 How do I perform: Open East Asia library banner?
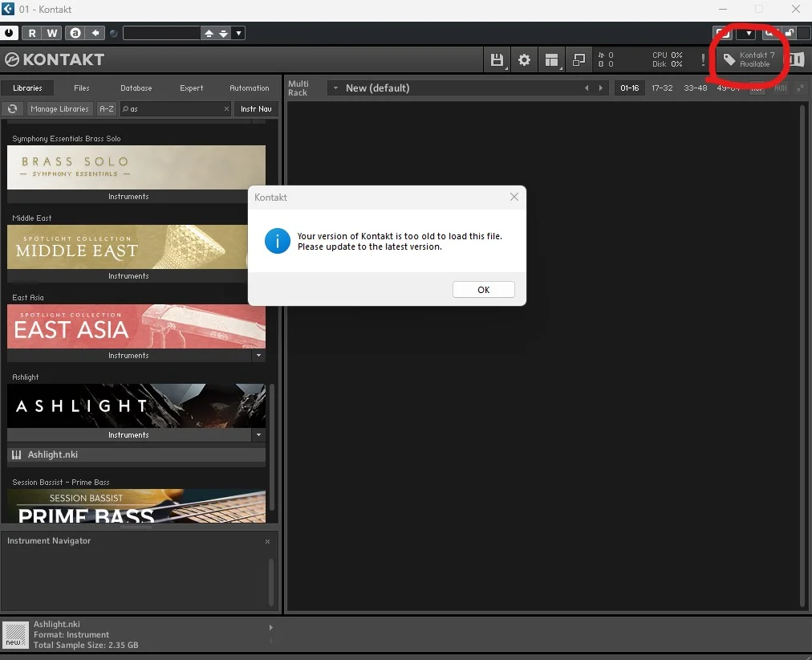(x=136, y=326)
